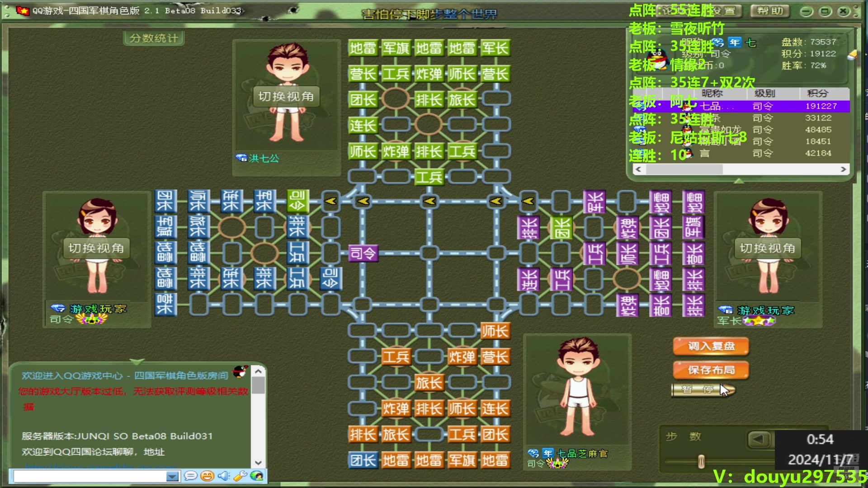Select the player row with score 18451
868x488 pixels.
click(741, 141)
